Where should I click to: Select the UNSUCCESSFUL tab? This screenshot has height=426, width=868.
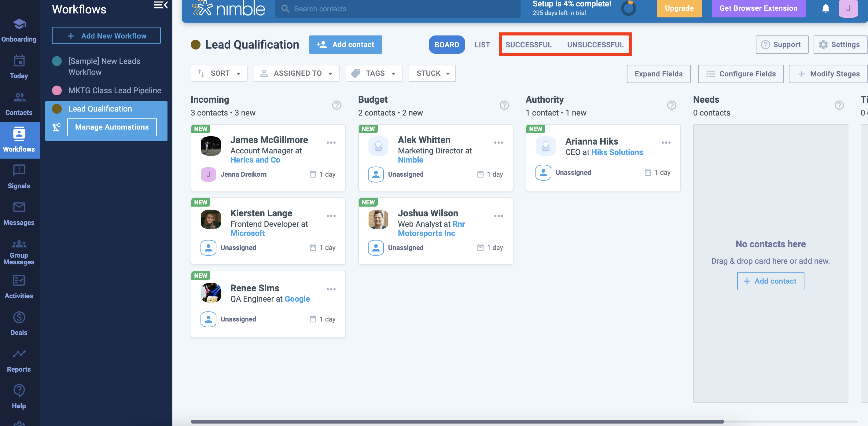click(595, 45)
